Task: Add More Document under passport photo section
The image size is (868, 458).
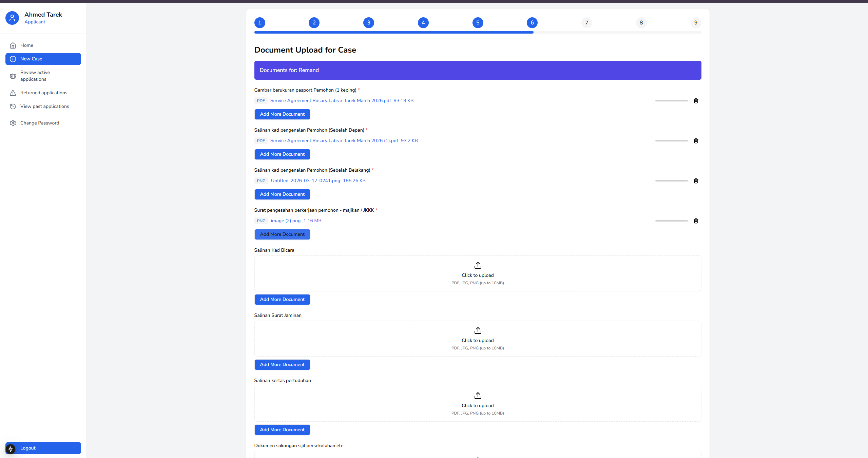Action: point(282,114)
